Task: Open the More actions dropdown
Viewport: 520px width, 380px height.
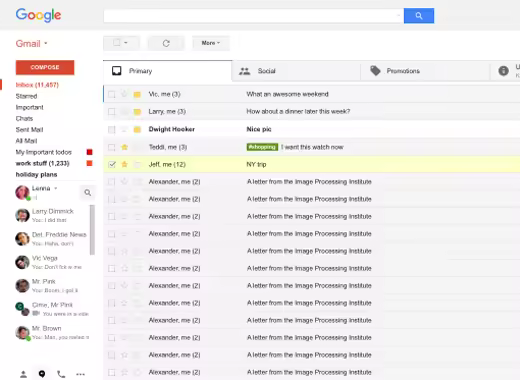Action: 211,43
